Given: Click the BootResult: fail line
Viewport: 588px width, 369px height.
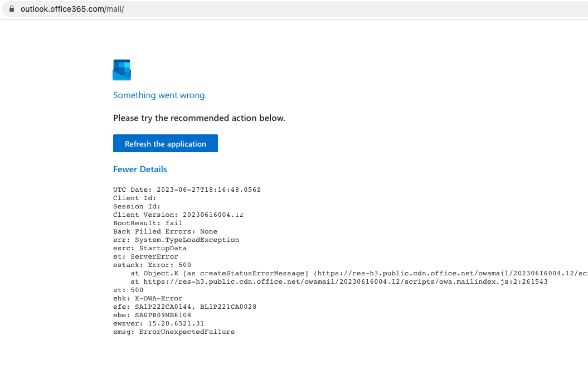Looking at the screenshot, I should 148,223.
